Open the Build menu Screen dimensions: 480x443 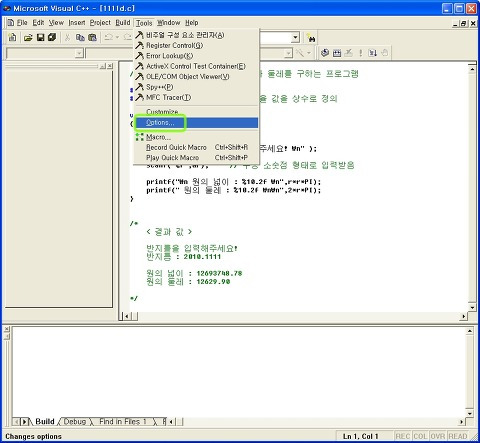(x=123, y=23)
